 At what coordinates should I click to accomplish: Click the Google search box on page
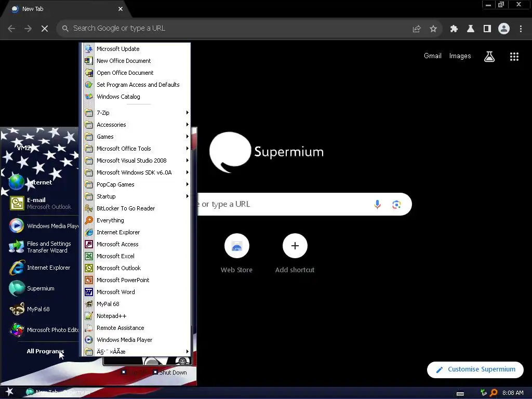(x=304, y=204)
